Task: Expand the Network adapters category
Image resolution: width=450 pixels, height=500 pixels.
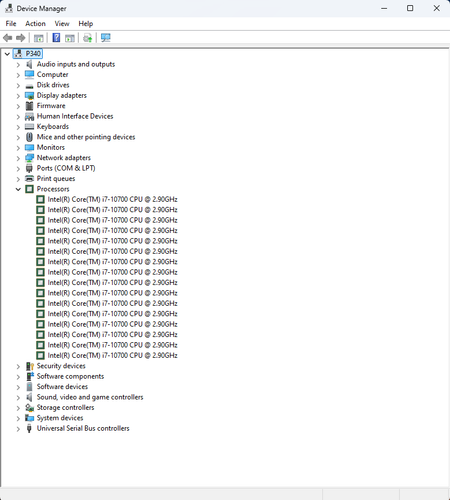Action: pos(18,158)
